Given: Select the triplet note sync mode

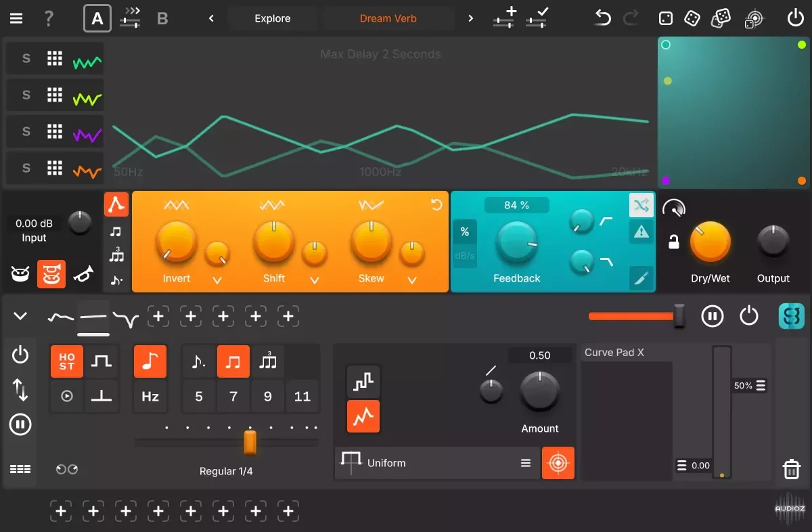Looking at the screenshot, I should pos(116,257).
